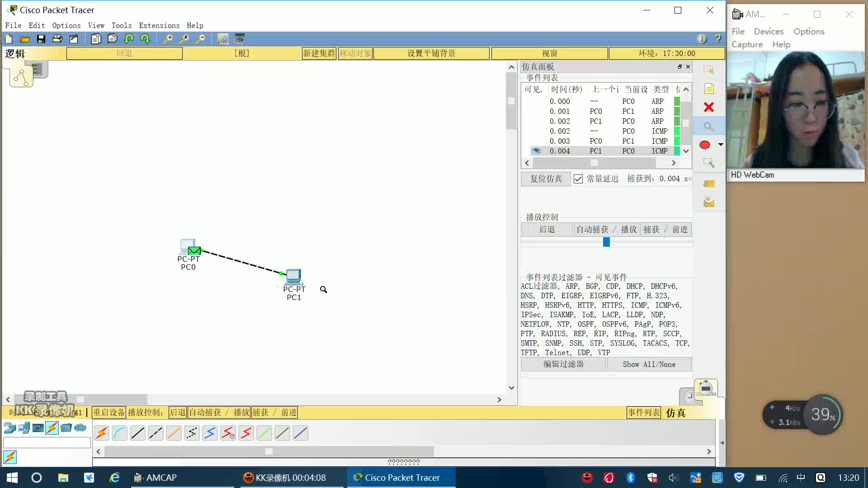This screenshot has height=488, width=868.
Task: Click the green color cell of the 0.003 event
Action: 677,141
